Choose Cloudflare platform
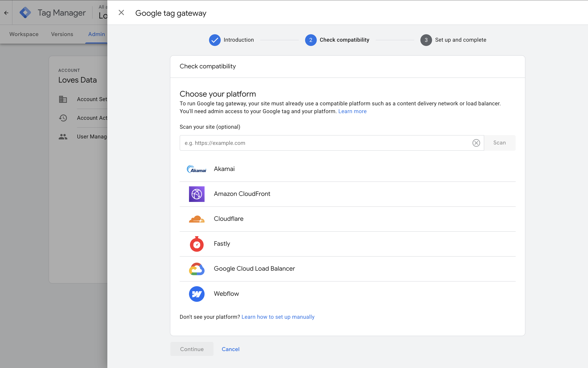This screenshot has height=368, width=588. tap(347, 219)
